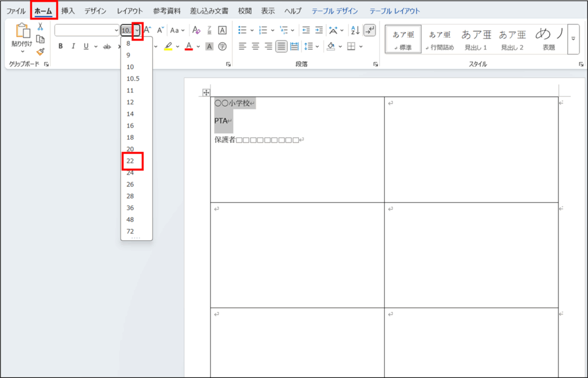Expand the bullet list style arrow
The image size is (588, 378).
tap(252, 30)
